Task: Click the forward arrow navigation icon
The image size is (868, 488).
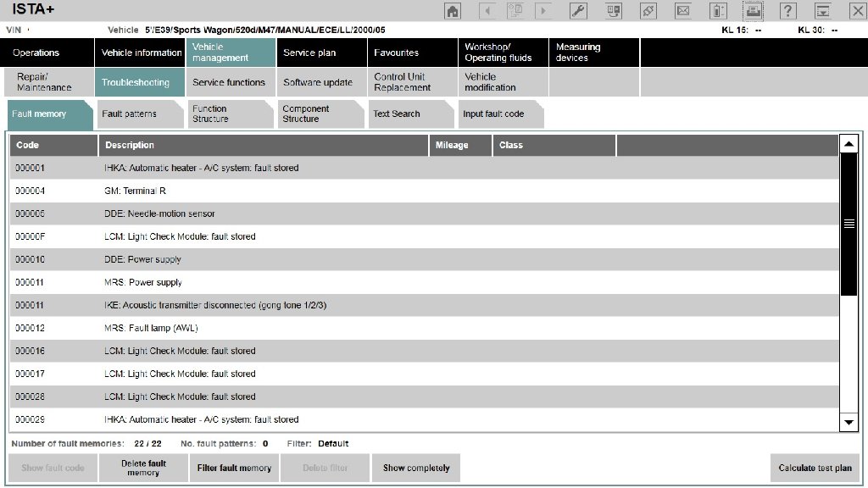Action: (x=543, y=10)
